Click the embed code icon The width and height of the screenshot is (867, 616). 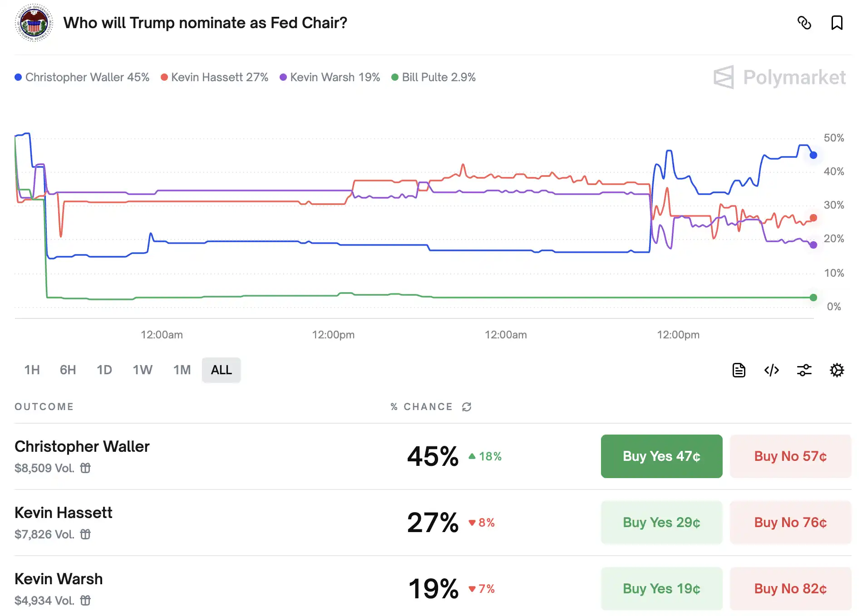771,370
